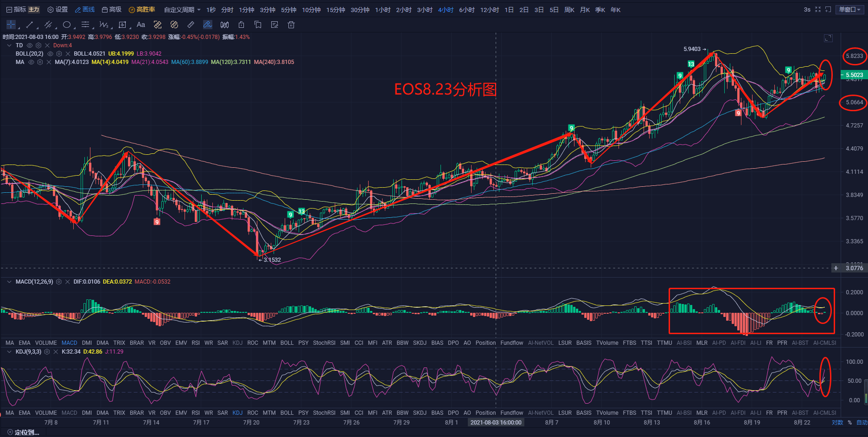Screen dimensions: 868x437
Task: Hide the MA lines via eye icon
Action: (31, 62)
